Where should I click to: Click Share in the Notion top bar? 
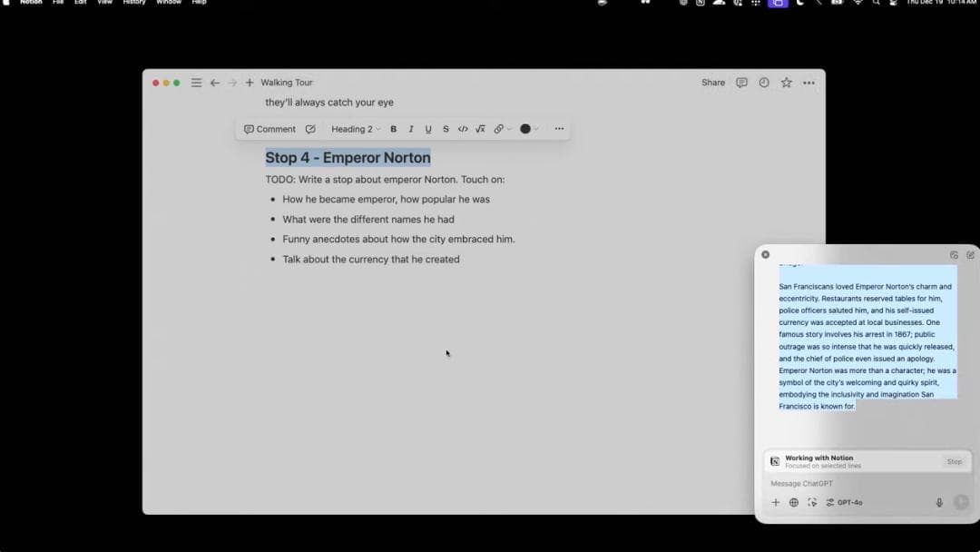click(713, 83)
